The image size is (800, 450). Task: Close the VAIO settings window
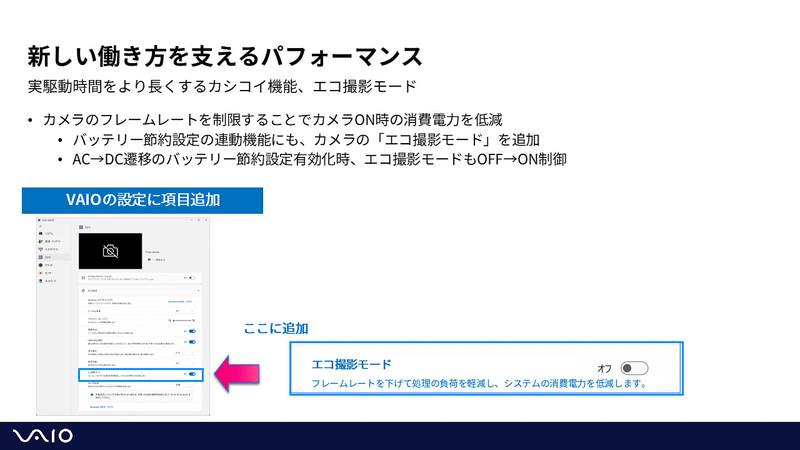pyautogui.click(x=206, y=219)
